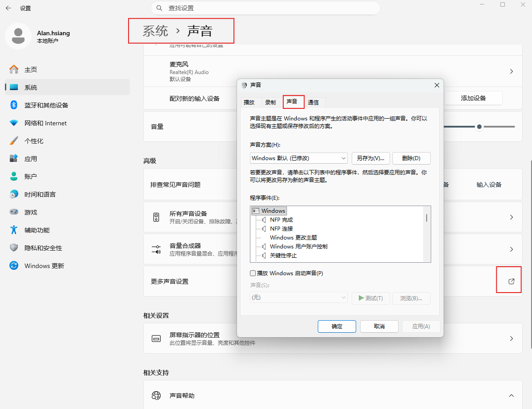Select Windows 用户帐户控制 event
The height and width of the screenshot is (409, 532).
point(299,247)
